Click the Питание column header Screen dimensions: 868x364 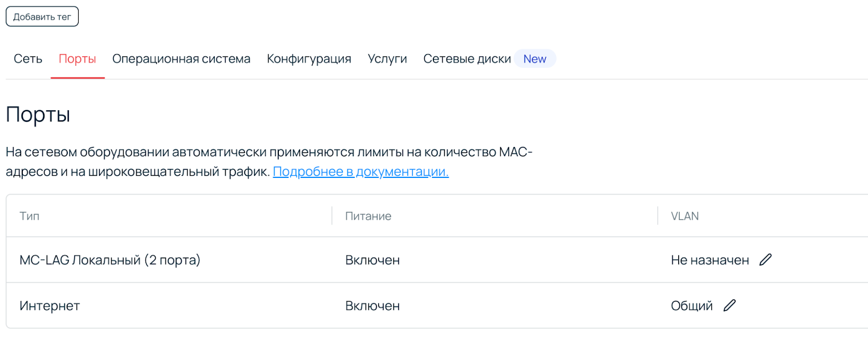[368, 216]
